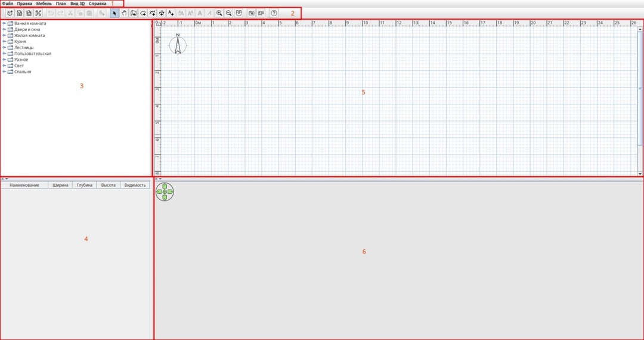The height and width of the screenshot is (340, 644).
Task: Sort furniture by the Глубина column header
Action: coord(84,185)
